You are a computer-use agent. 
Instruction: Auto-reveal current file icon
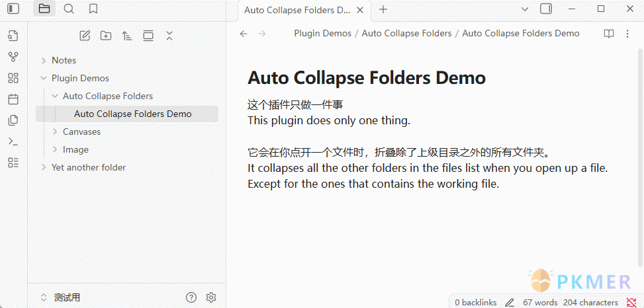148,36
